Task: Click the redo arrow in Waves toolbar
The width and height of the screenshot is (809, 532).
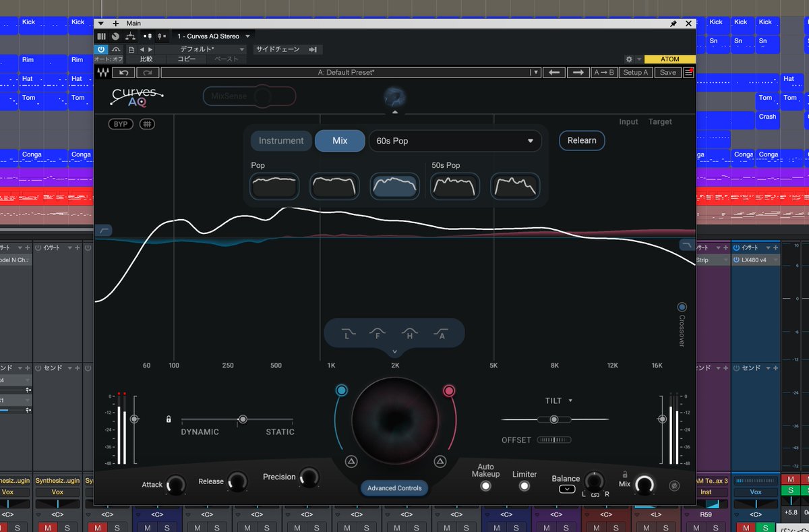Action: (x=148, y=72)
